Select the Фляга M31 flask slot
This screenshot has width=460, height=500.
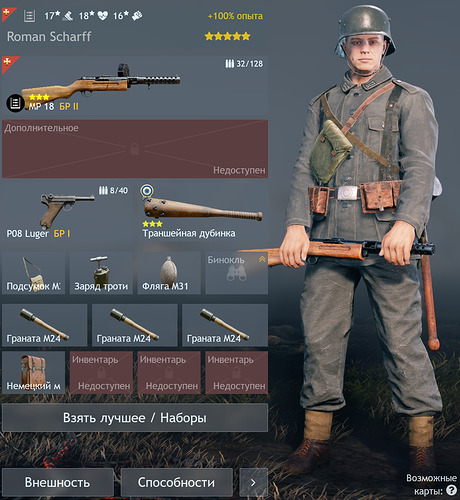point(169,273)
